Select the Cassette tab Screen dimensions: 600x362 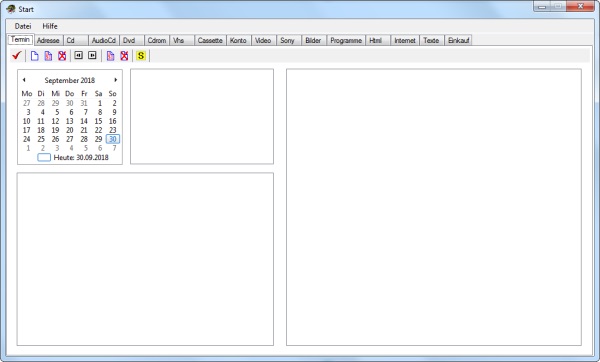click(210, 40)
